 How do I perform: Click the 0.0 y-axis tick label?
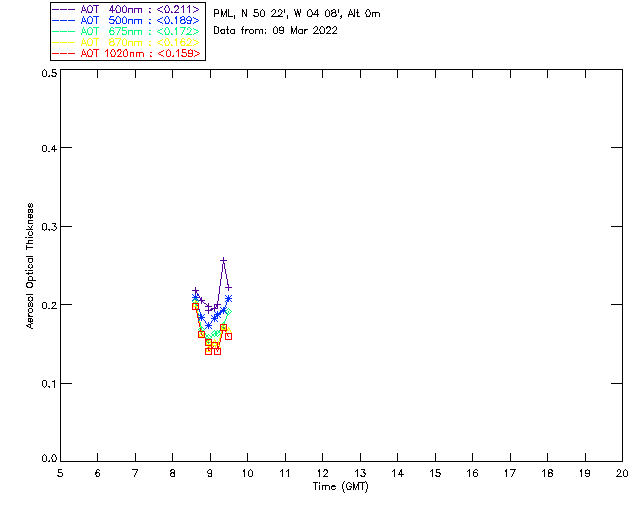[x=49, y=459]
